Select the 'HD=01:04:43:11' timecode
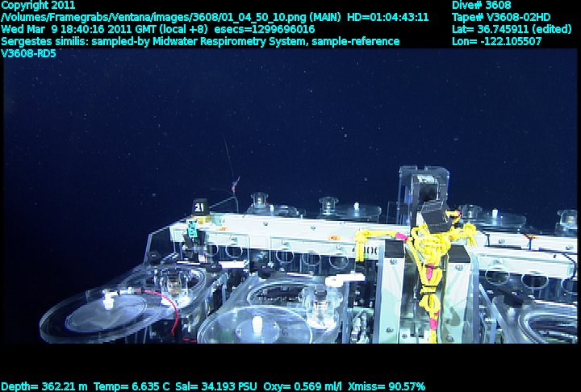This screenshot has width=581, height=392. pyautogui.click(x=388, y=18)
